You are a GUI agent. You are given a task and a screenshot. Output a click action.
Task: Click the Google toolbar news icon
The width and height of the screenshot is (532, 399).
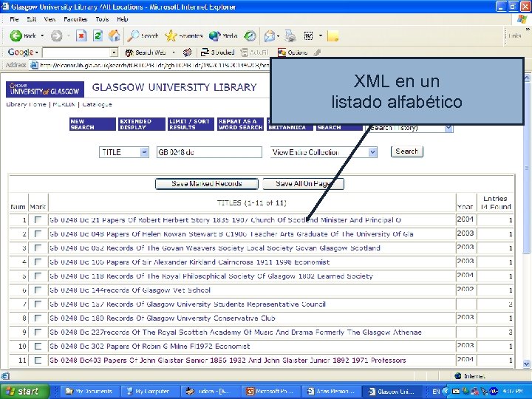(x=187, y=52)
